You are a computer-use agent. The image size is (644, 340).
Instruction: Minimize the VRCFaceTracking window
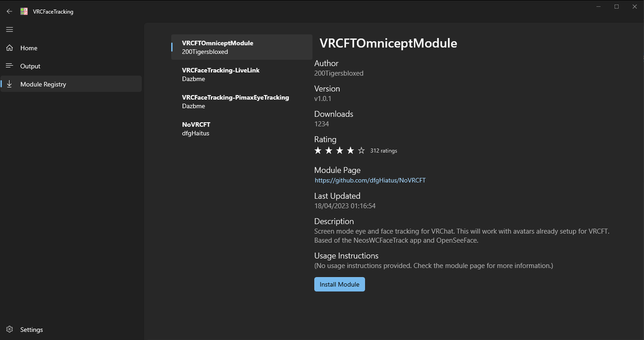point(598,6)
